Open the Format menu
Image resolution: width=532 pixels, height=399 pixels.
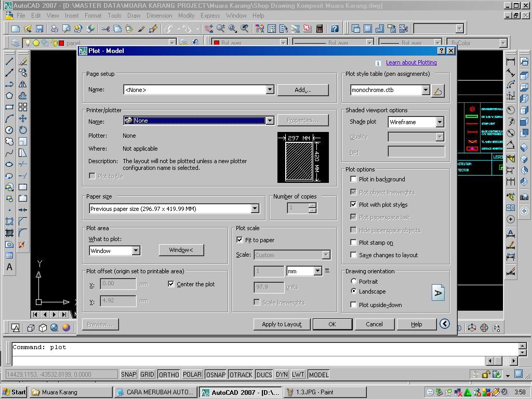[93, 16]
